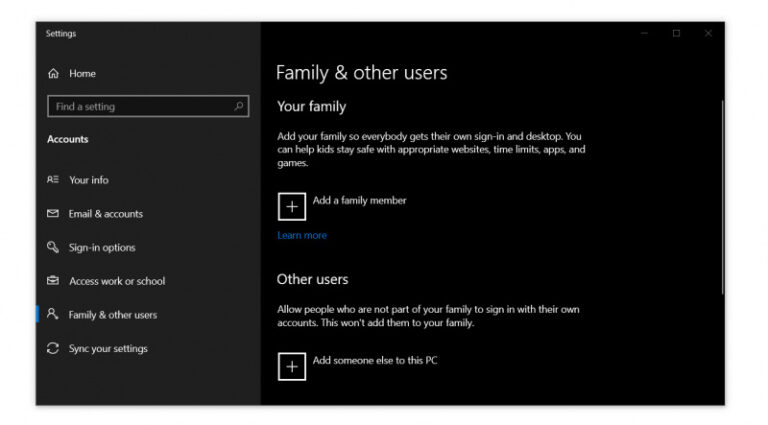The image size is (768, 425).
Task: Click the Accounts category heading
Action: click(x=68, y=139)
